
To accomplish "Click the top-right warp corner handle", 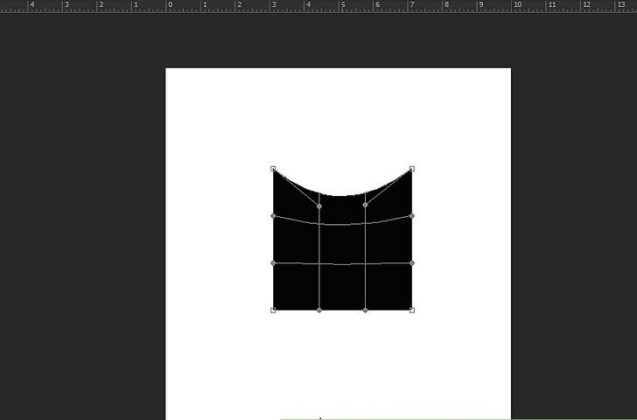I will point(412,169).
